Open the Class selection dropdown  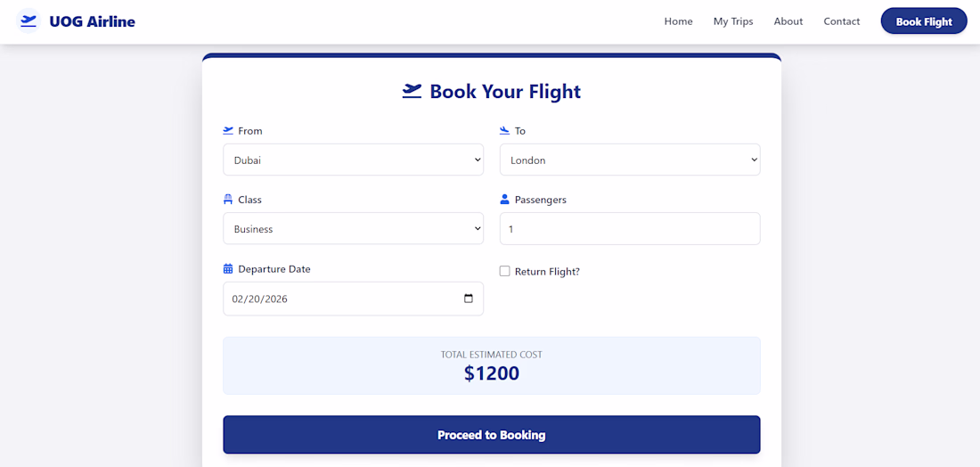point(353,229)
